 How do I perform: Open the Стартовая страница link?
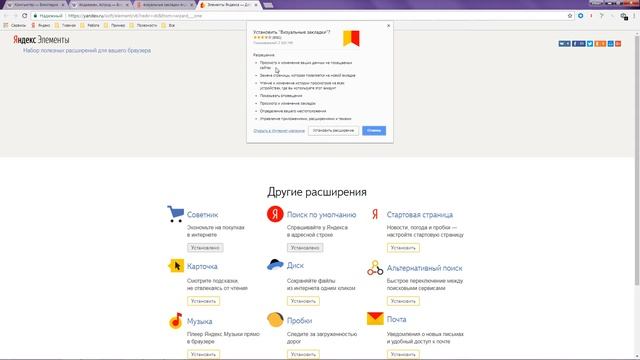click(420, 215)
